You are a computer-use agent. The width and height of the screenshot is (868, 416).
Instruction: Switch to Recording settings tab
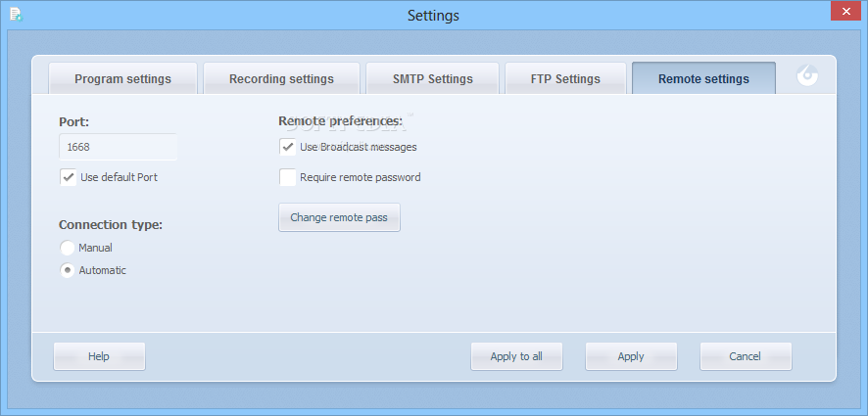point(282,78)
